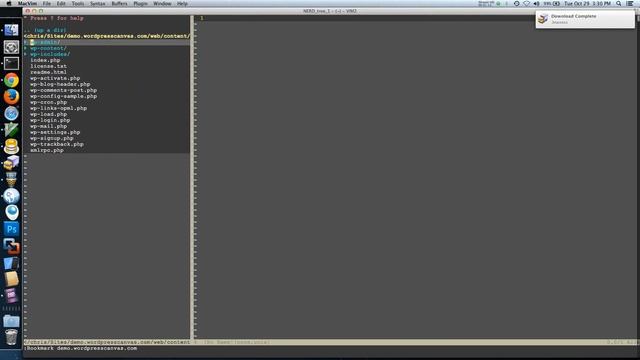640x360 pixels.
Task: Open the Help menu
Action: click(182, 3)
